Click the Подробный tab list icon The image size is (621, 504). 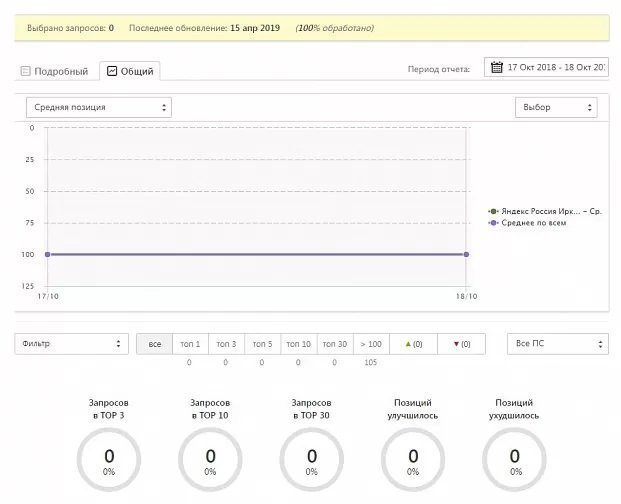pyautogui.click(x=26, y=71)
